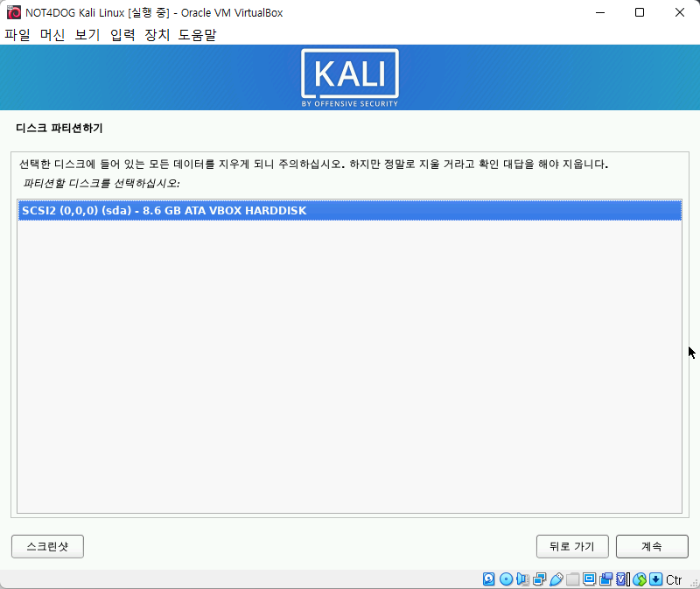Click the CPU virtualization status icon
The width and height of the screenshot is (700, 589).
[623, 579]
